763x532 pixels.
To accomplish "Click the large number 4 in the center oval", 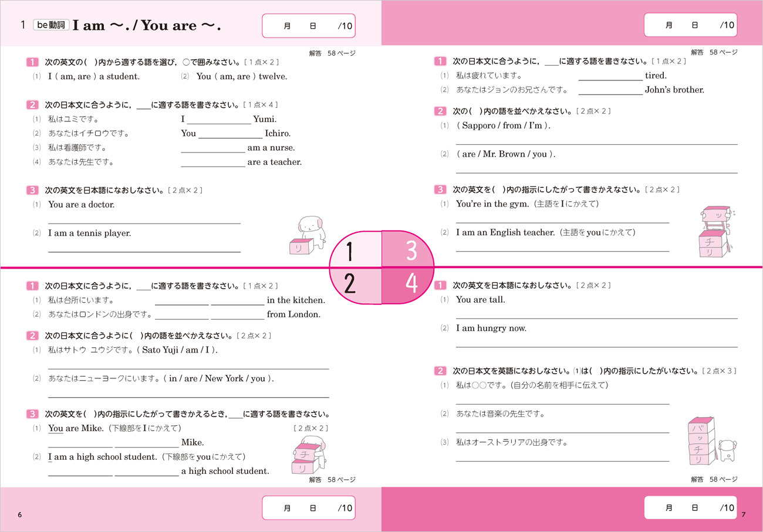I will [412, 283].
